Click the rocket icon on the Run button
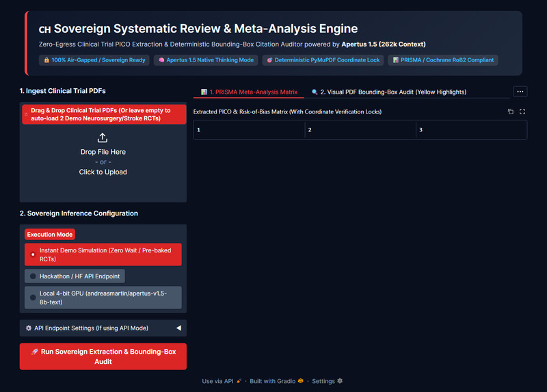The height and width of the screenshot is (392, 547). 34,352
